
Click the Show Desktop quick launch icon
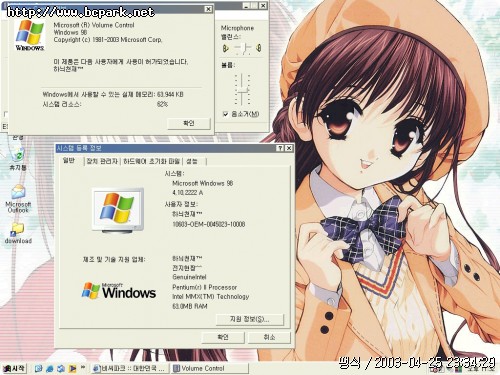(x=39, y=368)
